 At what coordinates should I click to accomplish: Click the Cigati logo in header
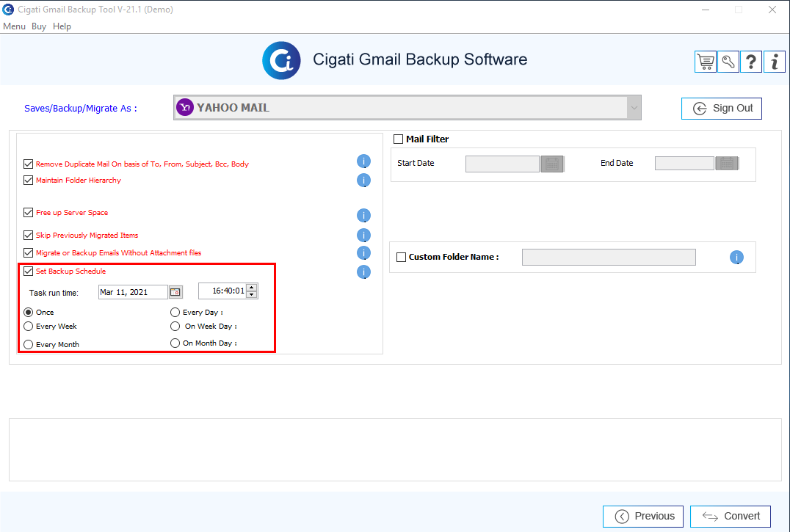(x=281, y=60)
